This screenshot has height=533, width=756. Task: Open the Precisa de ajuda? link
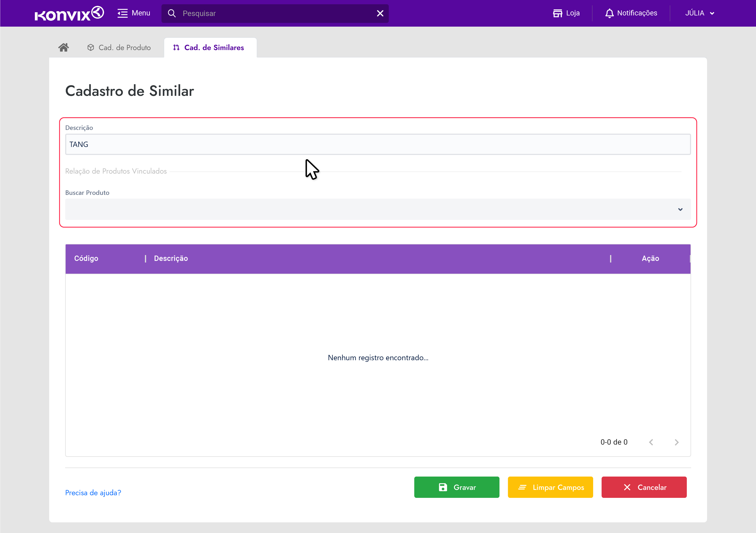click(x=93, y=493)
